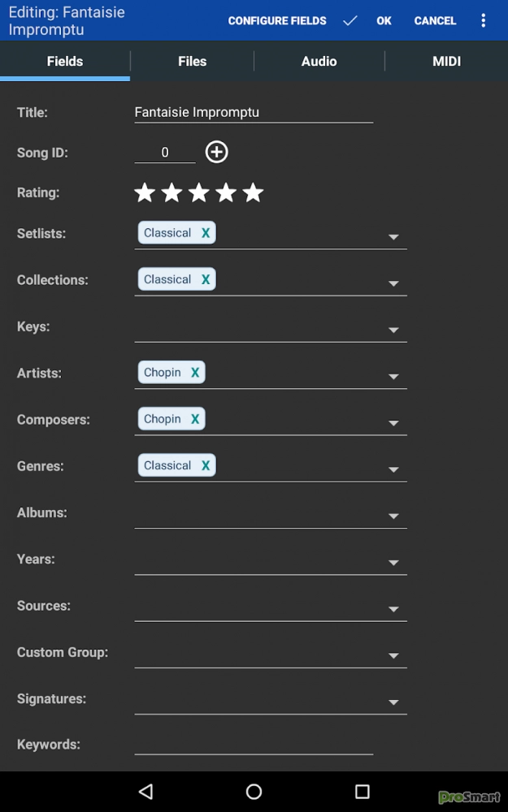
Task: Switch to the Audio tab
Action: (319, 61)
